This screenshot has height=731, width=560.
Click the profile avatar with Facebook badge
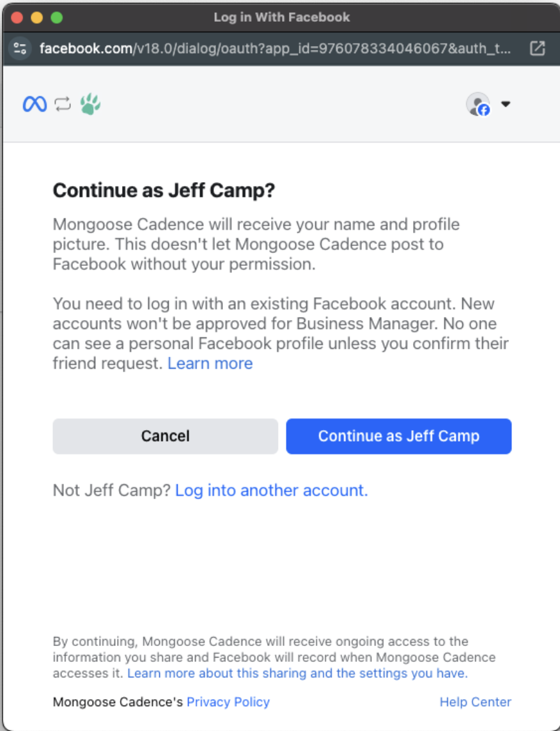click(x=478, y=104)
